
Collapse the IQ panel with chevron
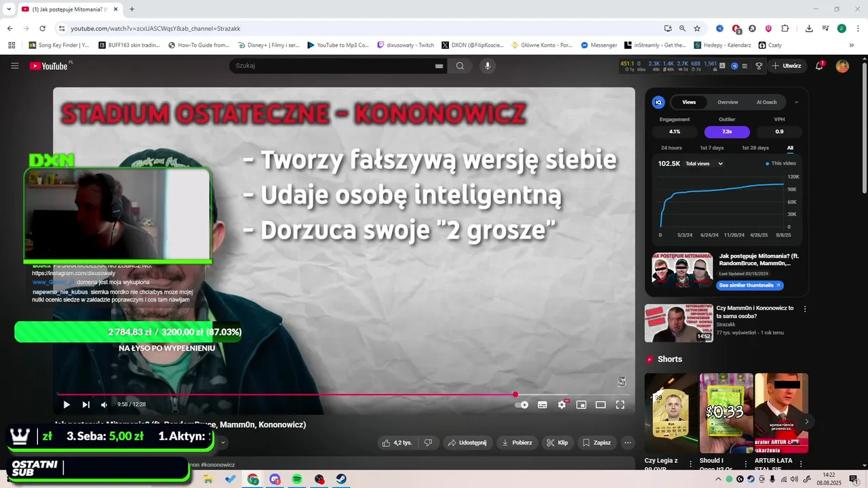click(796, 102)
